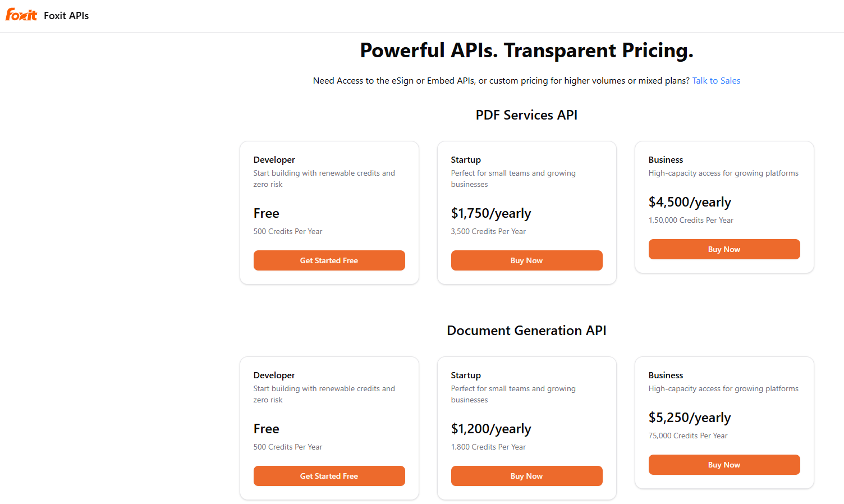Click the $1,750/yearly price text
Image resolution: width=844 pixels, height=504 pixels.
point(491,213)
